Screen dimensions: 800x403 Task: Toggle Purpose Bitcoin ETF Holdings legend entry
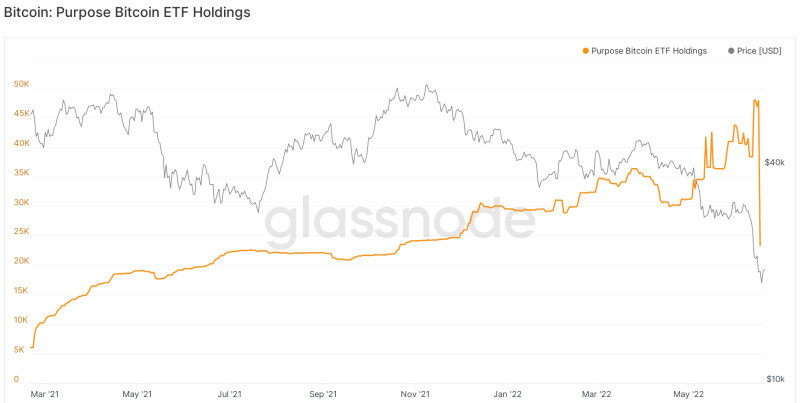click(x=644, y=51)
